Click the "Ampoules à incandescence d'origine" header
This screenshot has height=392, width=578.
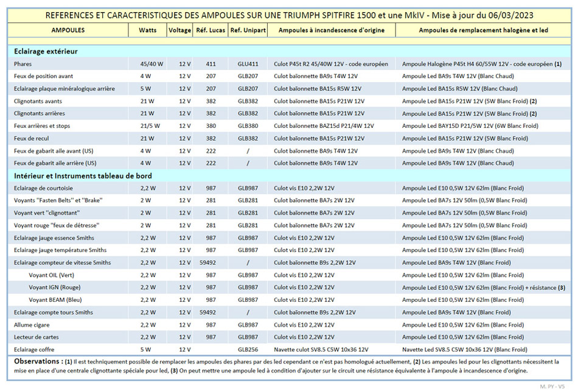331,30
